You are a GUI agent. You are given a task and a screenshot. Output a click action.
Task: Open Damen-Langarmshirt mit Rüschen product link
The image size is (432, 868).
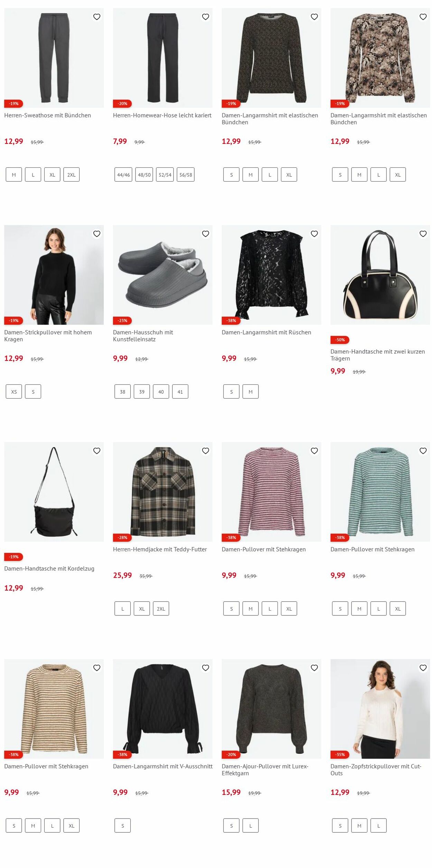(x=266, y=332)
